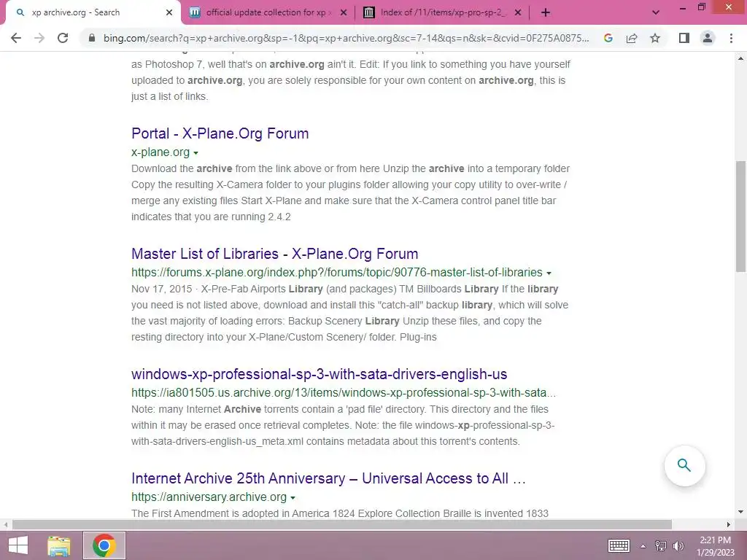The height and width of the screenshot is (560, 747).
Task: Open the taskbar clock showing 2:21 PM
Action: point(715,545)
